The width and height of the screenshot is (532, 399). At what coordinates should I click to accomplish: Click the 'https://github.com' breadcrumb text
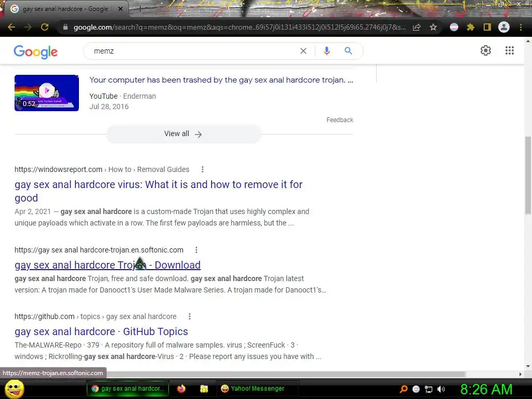point(45,316)
